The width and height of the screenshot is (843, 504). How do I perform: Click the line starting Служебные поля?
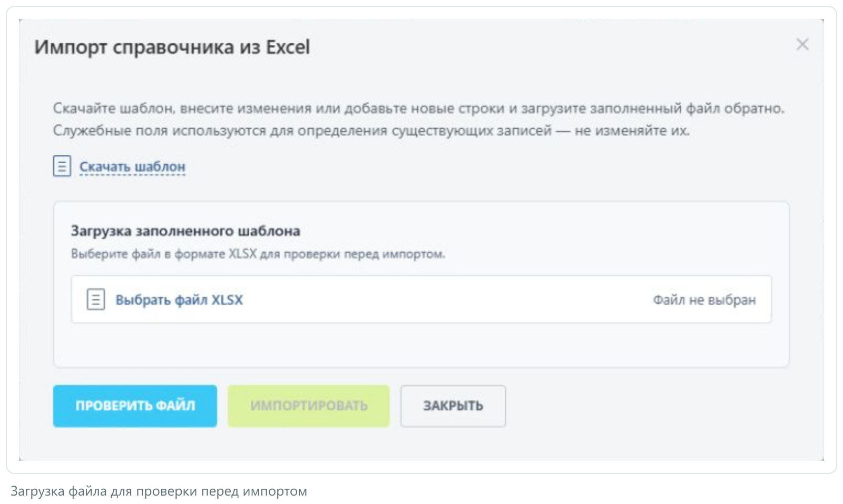(371, 130)
